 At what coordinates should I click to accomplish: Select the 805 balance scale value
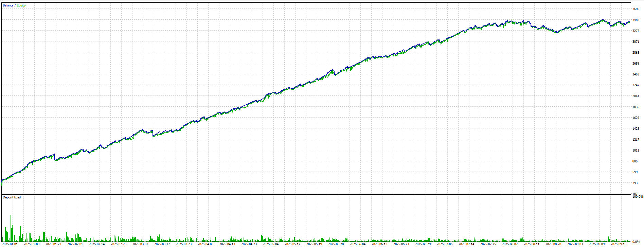tap(636, 161)
